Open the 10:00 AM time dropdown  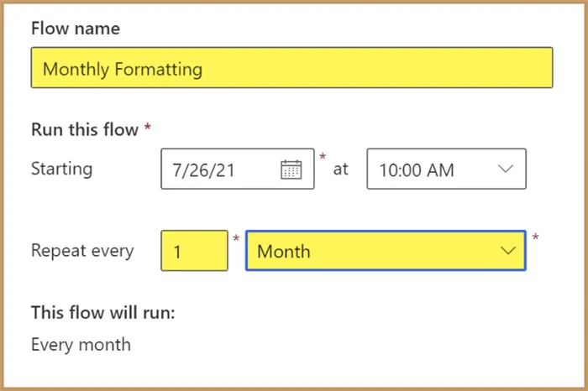pos(446,169)
